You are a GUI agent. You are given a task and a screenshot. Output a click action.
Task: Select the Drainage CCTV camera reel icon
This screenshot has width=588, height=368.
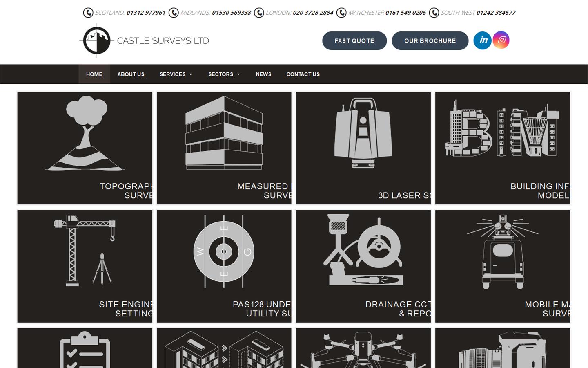tap(363, 250)
